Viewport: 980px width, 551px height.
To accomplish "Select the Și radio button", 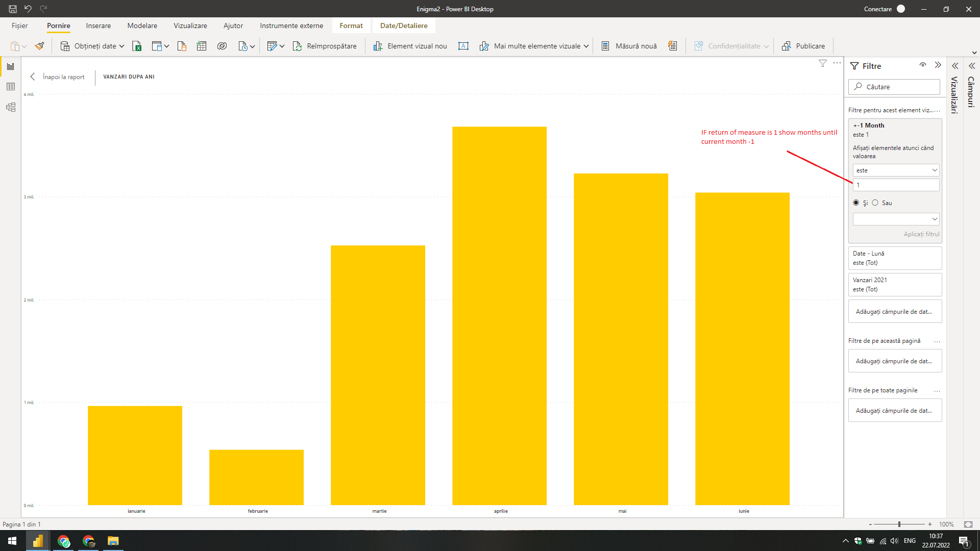I will pos(856,203).
